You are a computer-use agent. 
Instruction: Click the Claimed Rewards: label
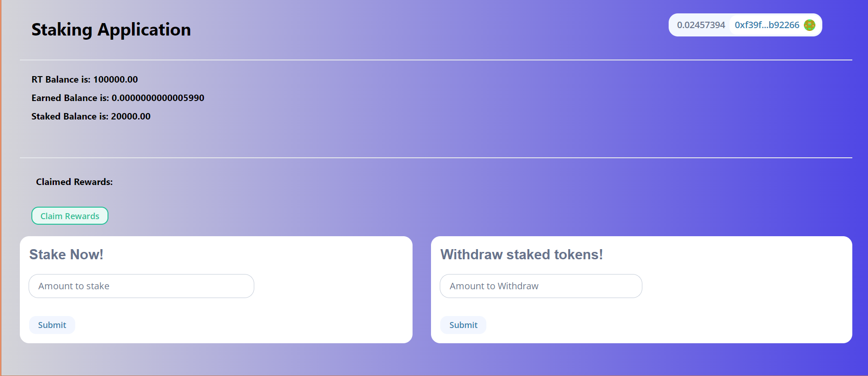[x=74, y=181]
